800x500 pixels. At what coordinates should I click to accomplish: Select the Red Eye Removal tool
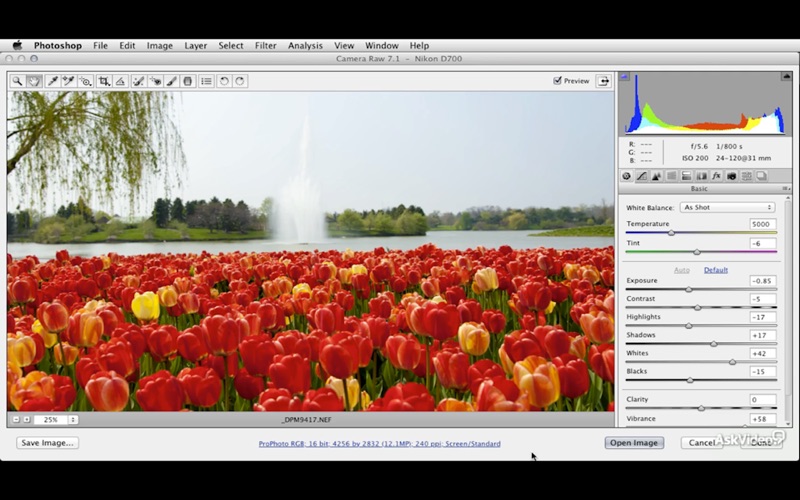155,81
